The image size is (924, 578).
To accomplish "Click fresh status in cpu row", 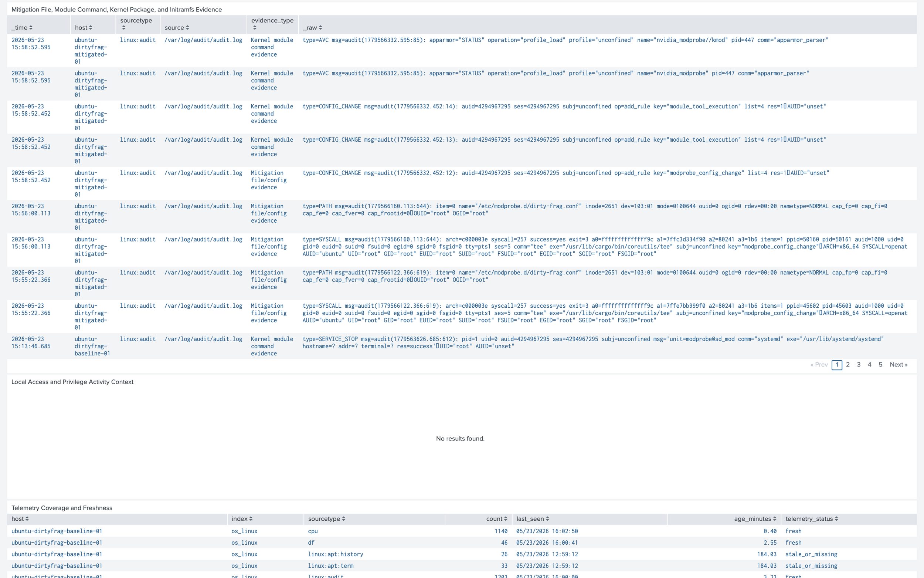I will 793,531.
